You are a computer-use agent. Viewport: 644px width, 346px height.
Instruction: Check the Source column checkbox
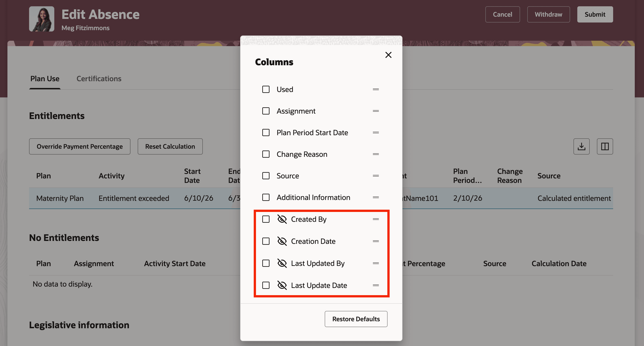coord(265,175)
